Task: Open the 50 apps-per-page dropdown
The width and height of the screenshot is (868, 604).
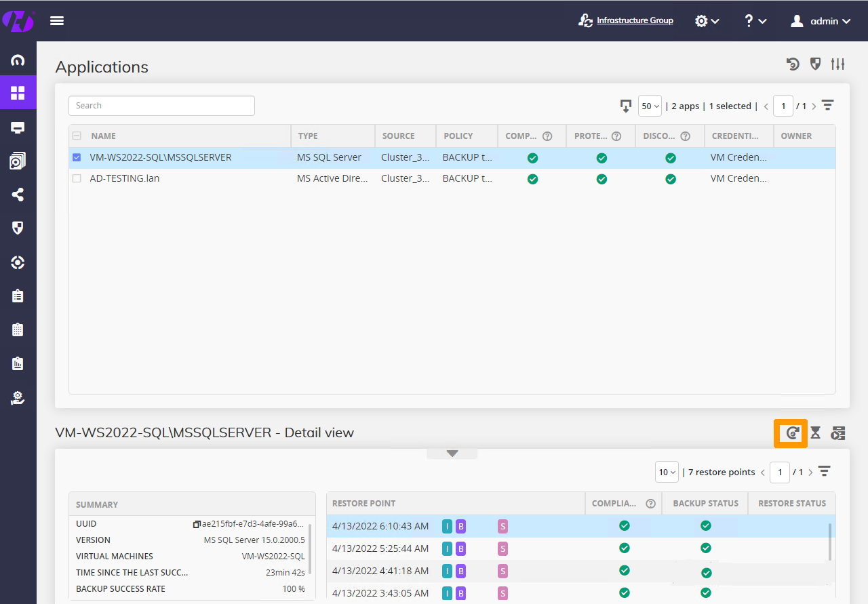Action: tap(649, 106)
